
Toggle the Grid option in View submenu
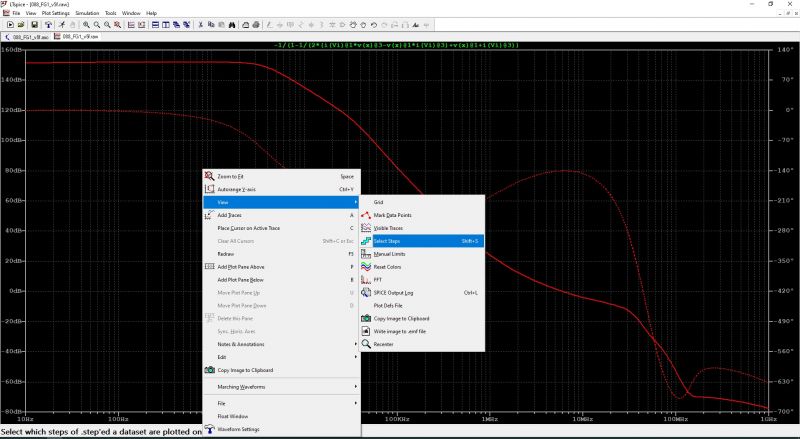tap(378, 202)
